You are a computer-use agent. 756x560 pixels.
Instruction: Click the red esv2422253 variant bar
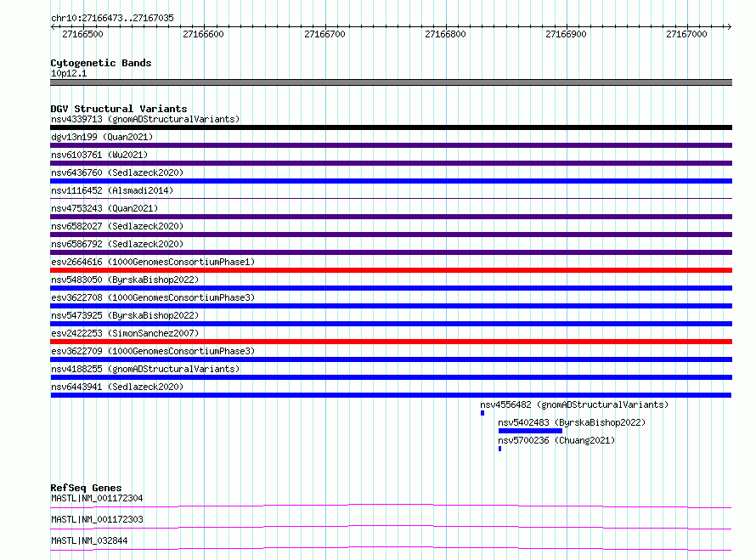tap(391, 342)
